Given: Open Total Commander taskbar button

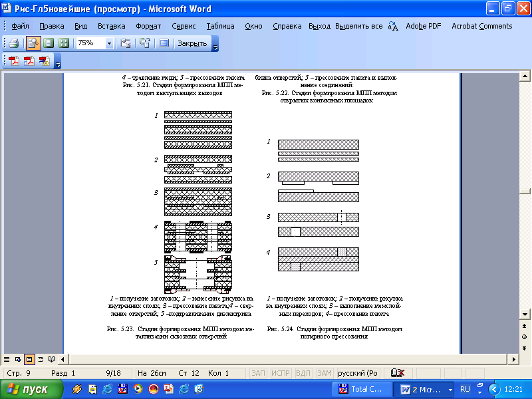Looking at the screenshot, I should (362, 389).
